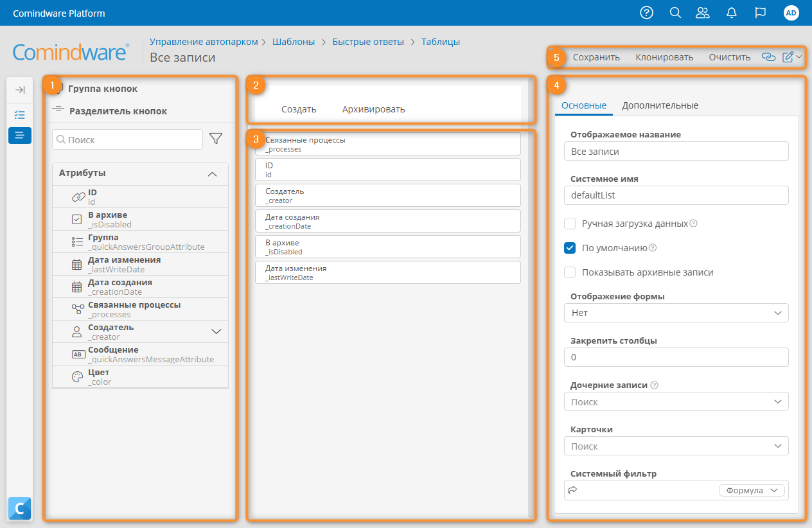
Task: Open the AD user avatar menu
Action: point(791,13)
